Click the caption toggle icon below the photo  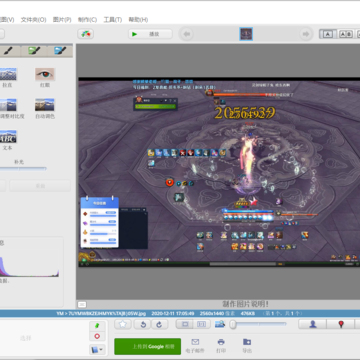82,304
